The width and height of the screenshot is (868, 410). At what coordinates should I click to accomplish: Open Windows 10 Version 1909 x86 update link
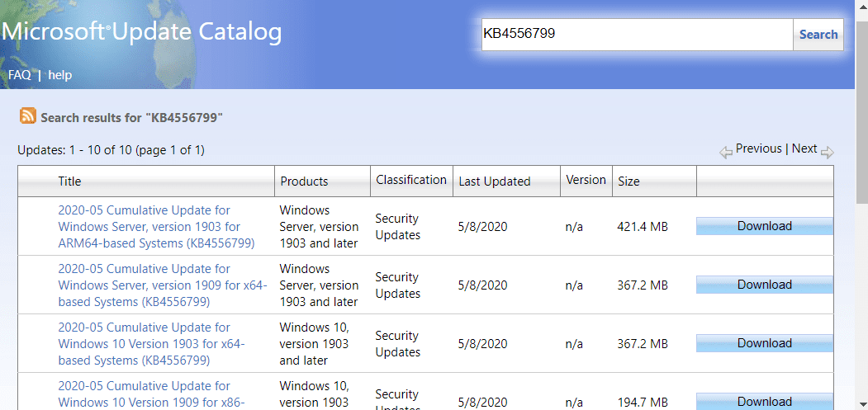(151, 394)
